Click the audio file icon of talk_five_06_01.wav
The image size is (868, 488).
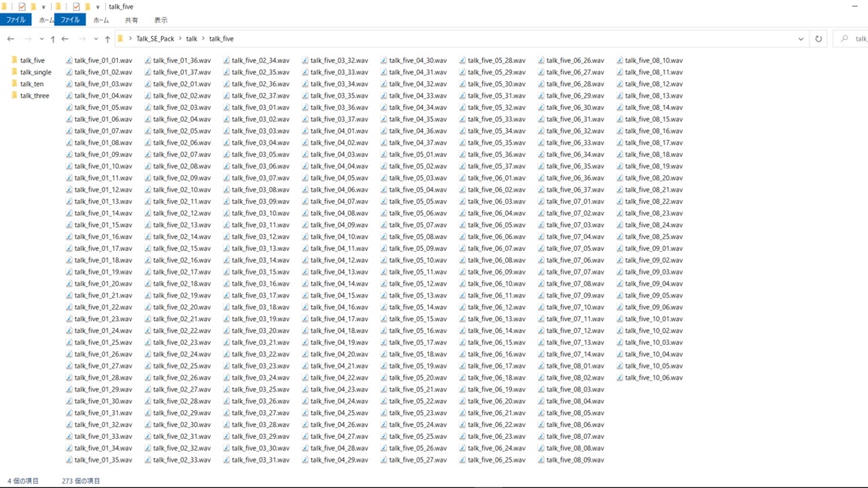[x=462, y=178]
